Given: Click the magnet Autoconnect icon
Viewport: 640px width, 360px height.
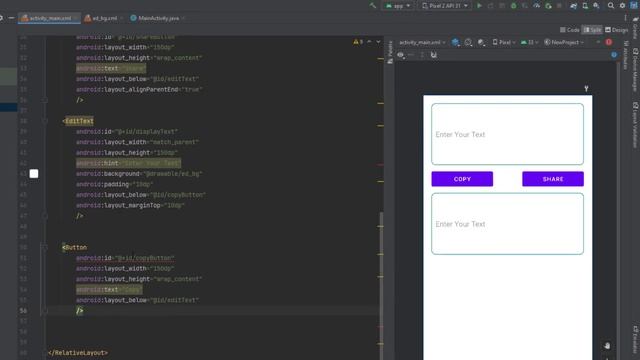Looking at the screenshot, I should [x=433, y=55].
